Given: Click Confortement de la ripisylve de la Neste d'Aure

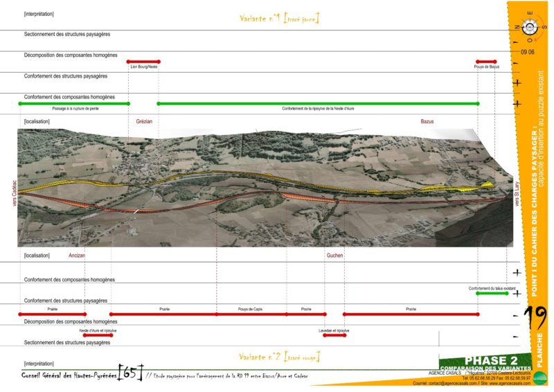Looking at the screenshot, I should point(318,109).
